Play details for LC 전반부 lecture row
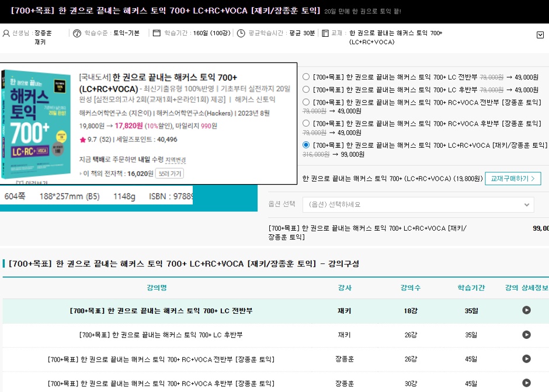This screenshot has width=549, height=392. click(x=526, y=310)
